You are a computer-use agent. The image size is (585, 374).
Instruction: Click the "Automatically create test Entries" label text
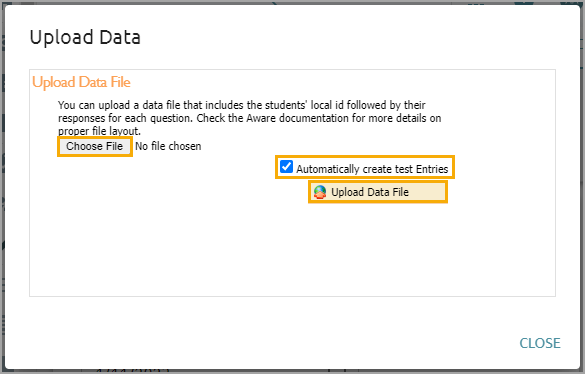coord(372,169)
